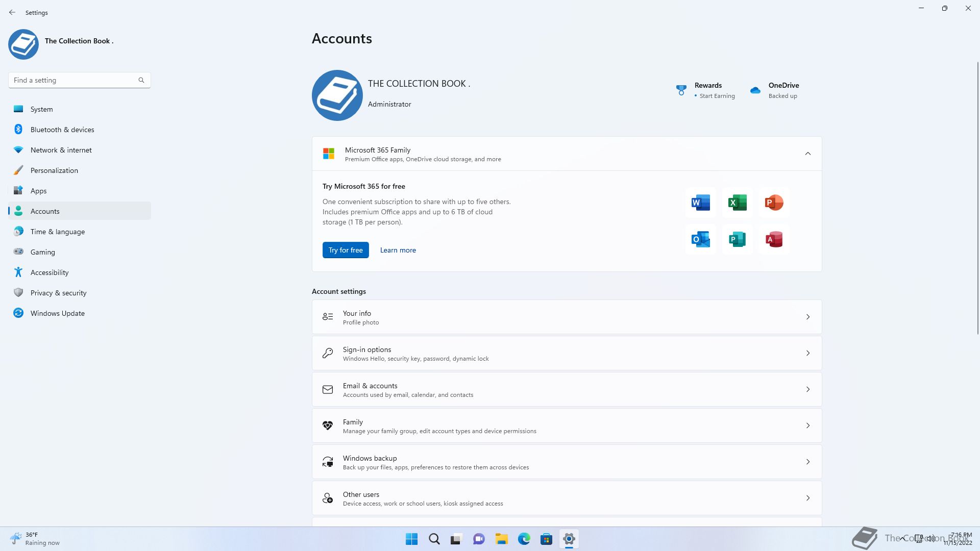Open Your info chevron
Viewport: 980px width, 551px height.
[x=808, y=317]
